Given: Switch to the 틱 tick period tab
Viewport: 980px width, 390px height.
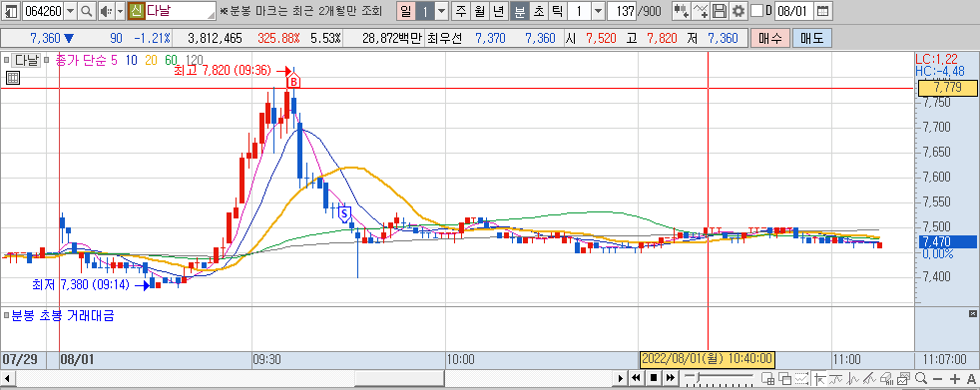Looking at the screenshot, I should click(x=558, y=11).
